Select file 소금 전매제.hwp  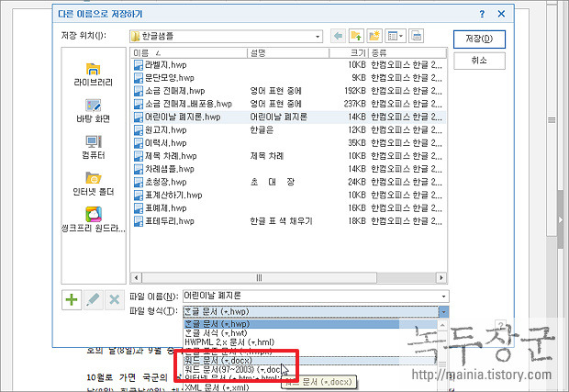175,91
